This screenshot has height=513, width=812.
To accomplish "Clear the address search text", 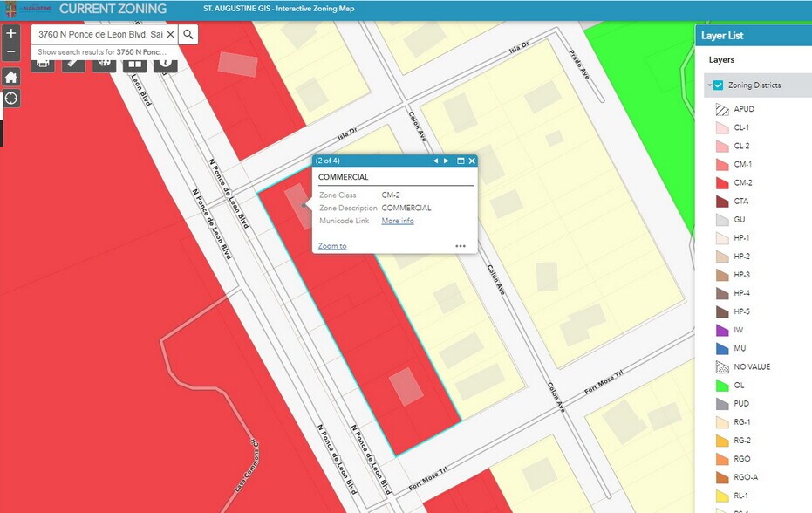I will pyautogui.click(x=170, y=34).
